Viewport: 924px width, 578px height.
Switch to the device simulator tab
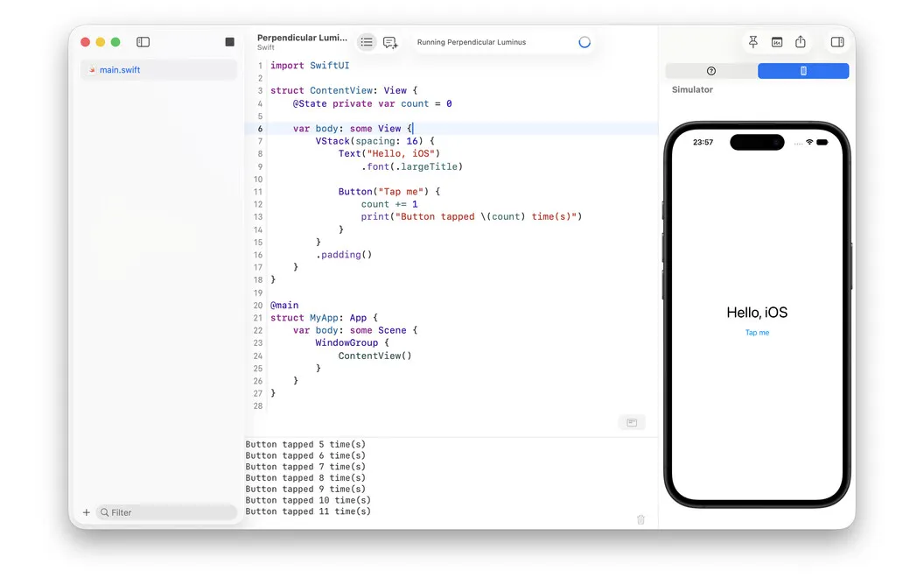[x=803, y=71]
